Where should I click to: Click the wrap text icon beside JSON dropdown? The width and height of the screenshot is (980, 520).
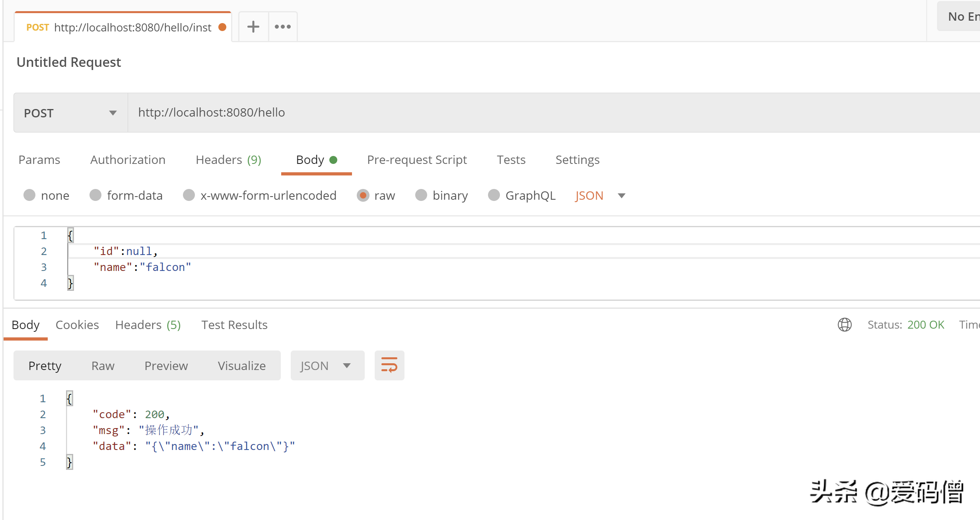tap(389, 365)
